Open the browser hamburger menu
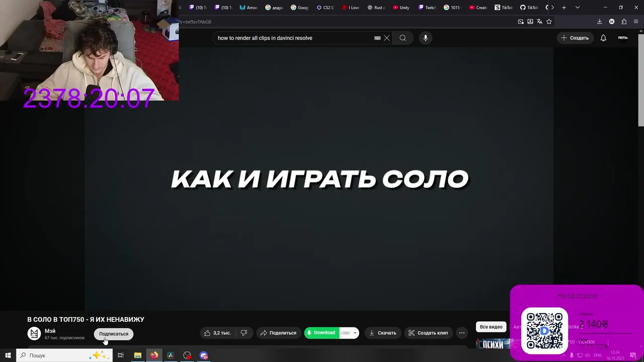 point(636,22)
